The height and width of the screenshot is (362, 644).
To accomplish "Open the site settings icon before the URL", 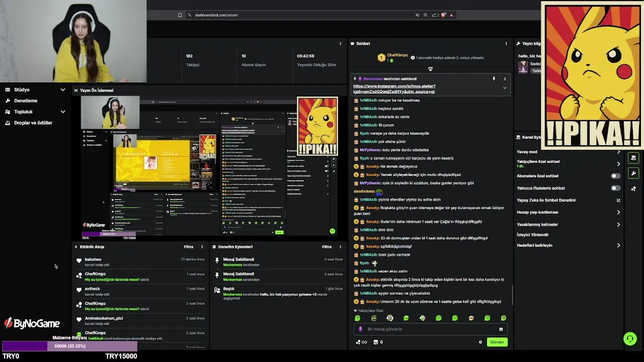I will (190, 15).
